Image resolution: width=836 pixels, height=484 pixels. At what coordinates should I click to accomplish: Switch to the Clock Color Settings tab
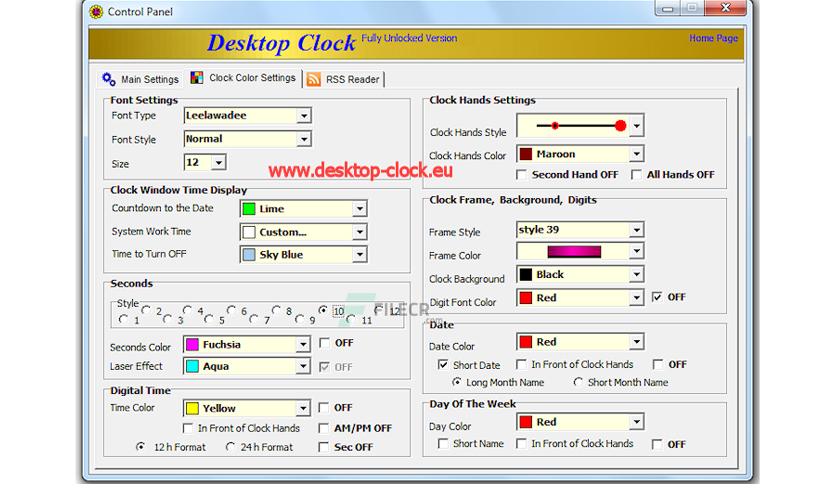(x=243, y=78)
